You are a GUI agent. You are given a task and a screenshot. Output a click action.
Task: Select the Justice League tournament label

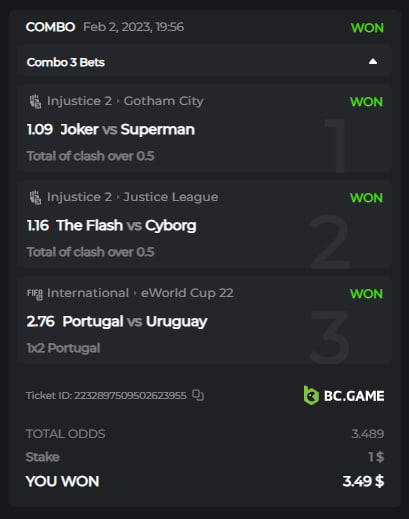click(x=171, y=197)
